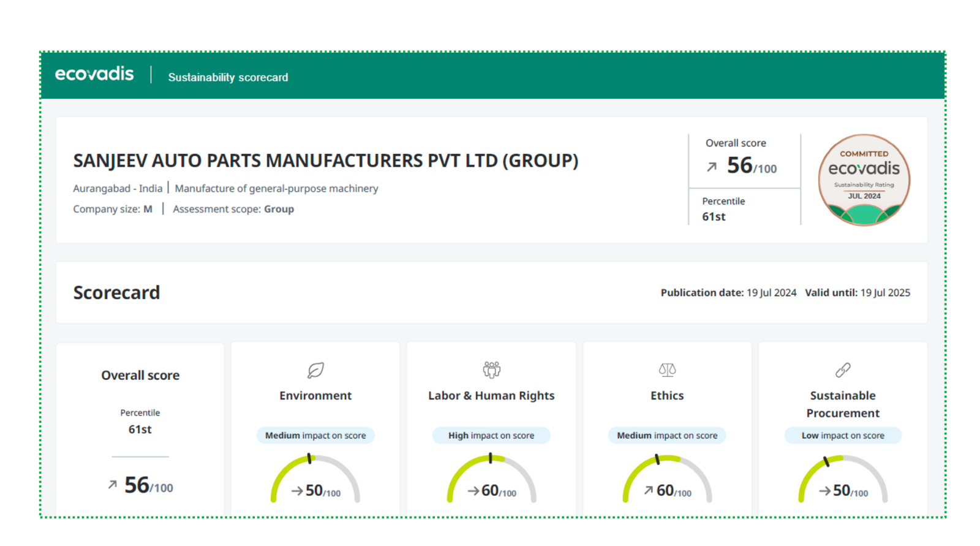980x546 pixels.
Task: Select the 'High impact on score' tag
Action: pos(491,436)
